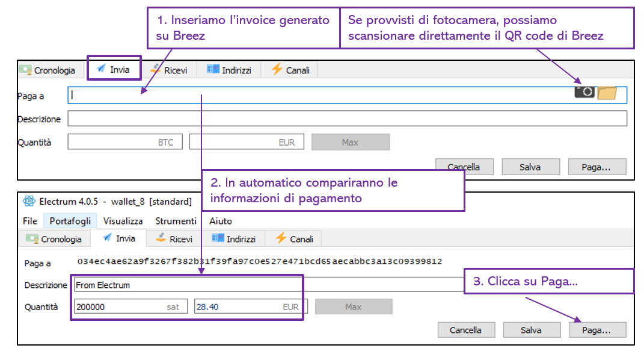
Task: Select Invia tab in lower window
Action: pyautogui.click(x=118, y=238)
